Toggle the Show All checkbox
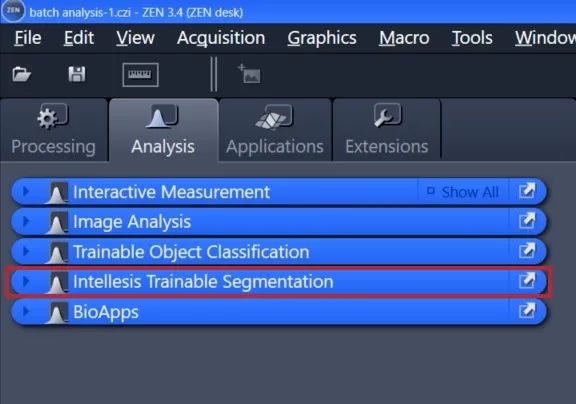This screenshot has height=404, width=576. (x=431, y=191)
